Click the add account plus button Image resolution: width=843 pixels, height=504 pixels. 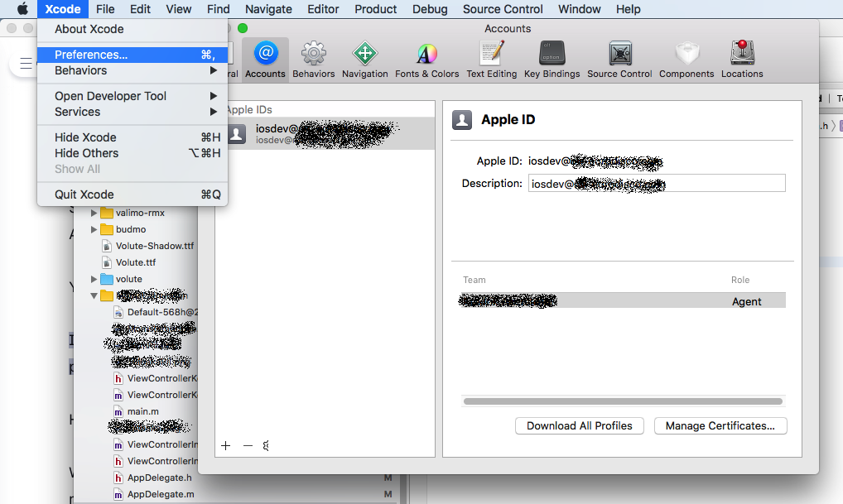226,445
